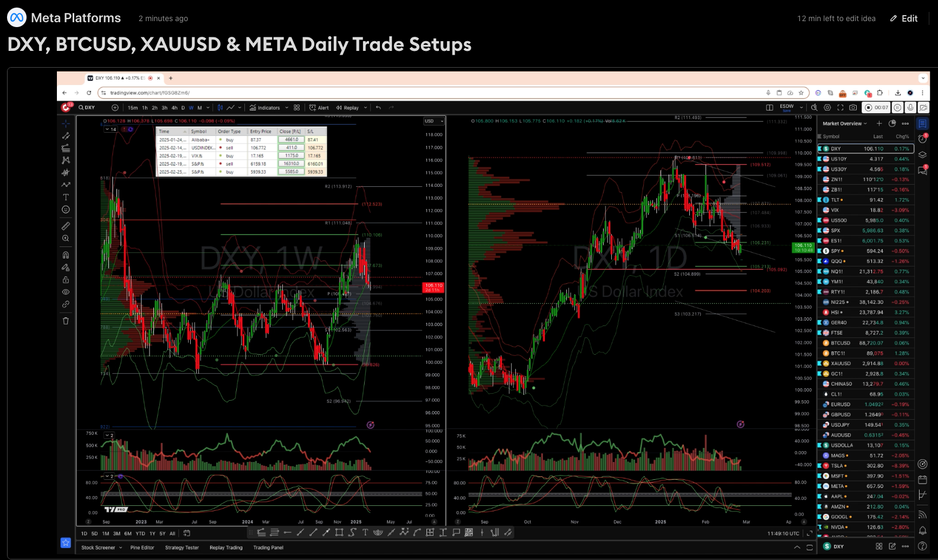Select the candlestick chart style icon
Viewport: 938px width, 560px height.
point(220,108)
